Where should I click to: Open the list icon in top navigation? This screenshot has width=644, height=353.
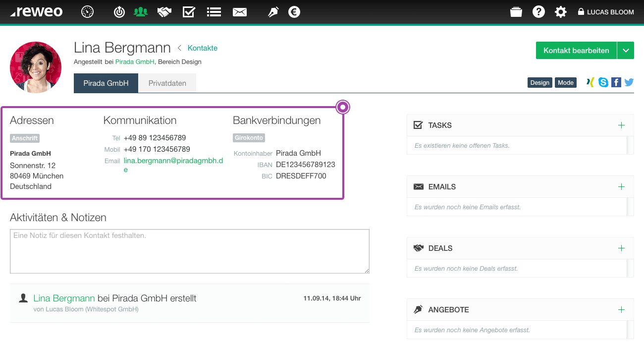pos(214,12)
